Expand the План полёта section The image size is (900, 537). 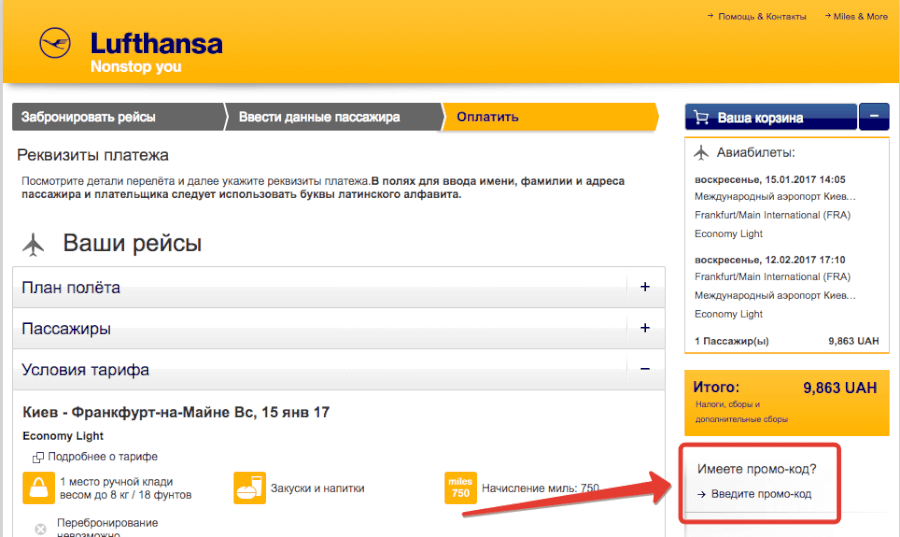pyautogui.click(x=644, y=287)
